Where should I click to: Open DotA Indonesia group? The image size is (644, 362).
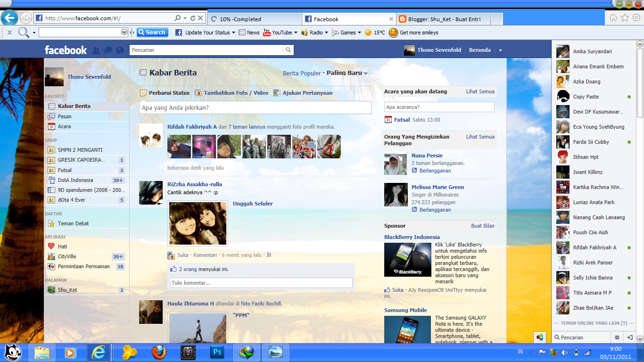coord(87,180)
